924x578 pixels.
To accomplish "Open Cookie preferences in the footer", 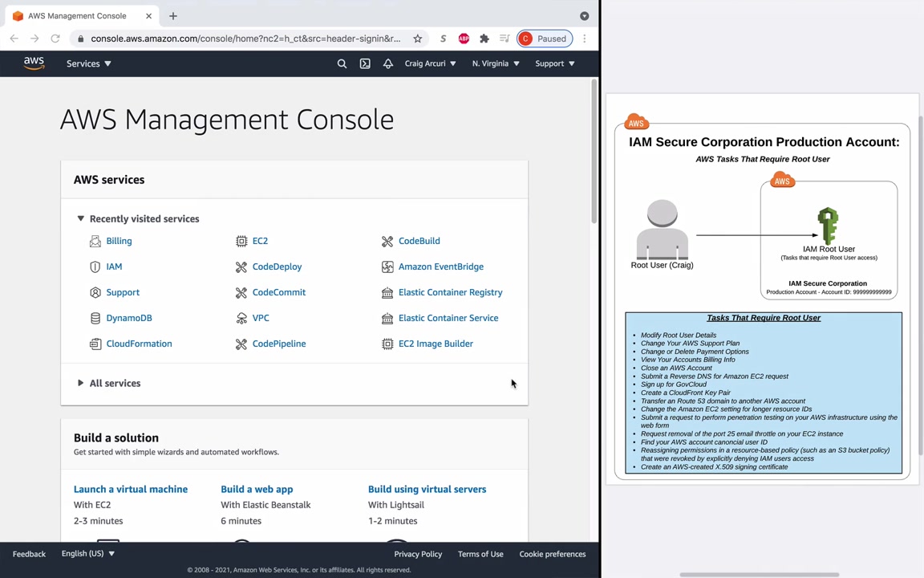I will (x=552, y=554).
